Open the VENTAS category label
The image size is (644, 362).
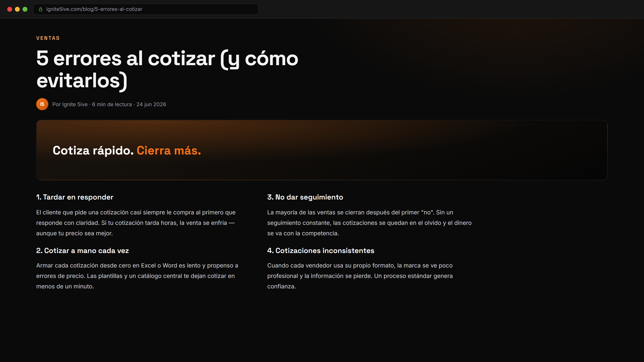(x=48, y=38)
